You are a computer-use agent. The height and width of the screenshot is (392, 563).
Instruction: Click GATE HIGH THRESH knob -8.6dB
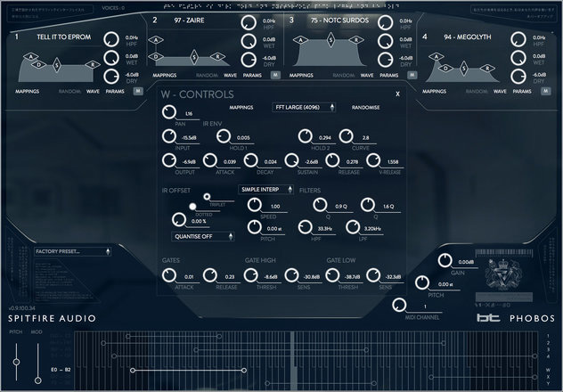[x=250, y=275]
